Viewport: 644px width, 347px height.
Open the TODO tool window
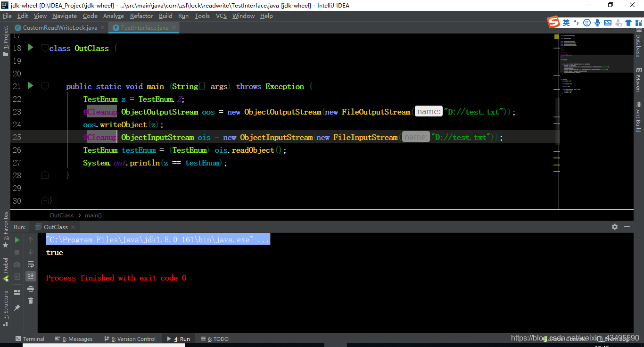215,339
